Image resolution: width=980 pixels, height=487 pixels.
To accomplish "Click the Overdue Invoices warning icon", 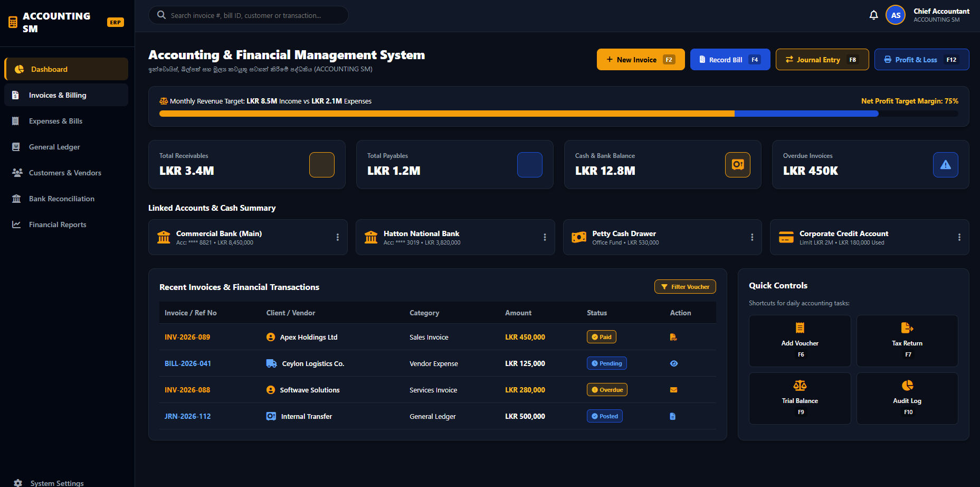I will coord(945,165).
